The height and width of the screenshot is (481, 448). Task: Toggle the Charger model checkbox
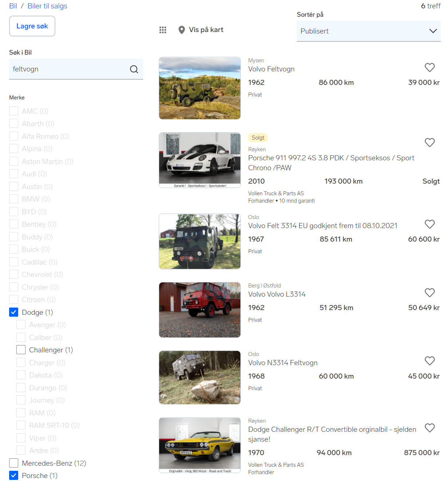(21, 363)
